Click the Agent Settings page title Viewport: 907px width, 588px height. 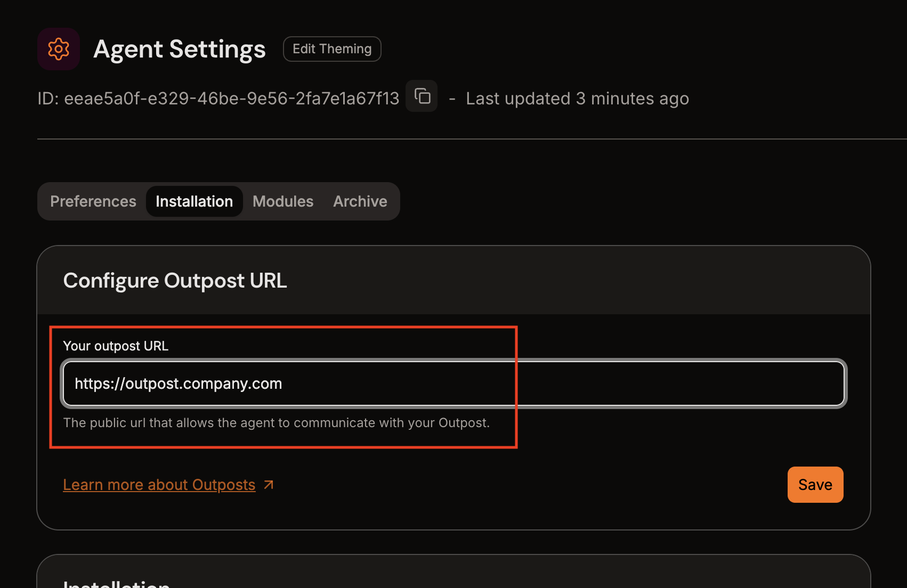pos(180,49)
